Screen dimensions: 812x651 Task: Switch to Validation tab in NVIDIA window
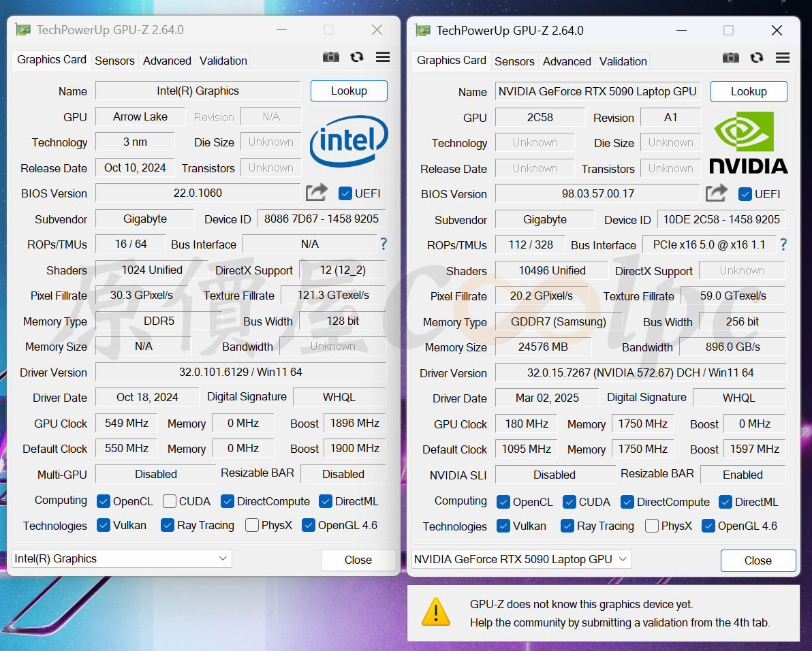pos(623,61)
